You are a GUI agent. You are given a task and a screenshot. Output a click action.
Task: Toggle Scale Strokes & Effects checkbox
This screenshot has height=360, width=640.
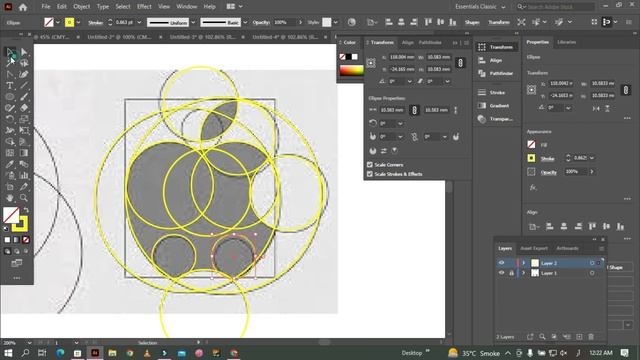[370, 174]
